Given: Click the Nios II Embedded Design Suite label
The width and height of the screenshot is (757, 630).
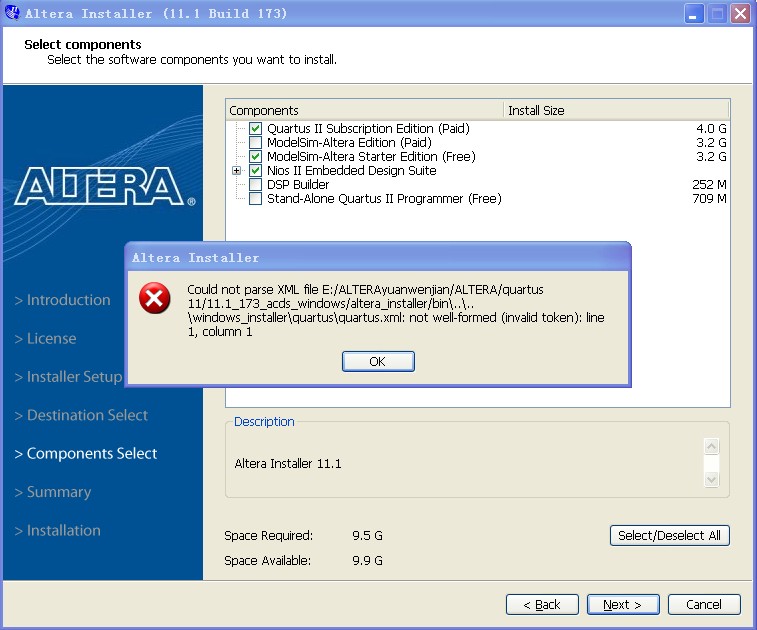Looking at the screenshot, I should point(351,170).
